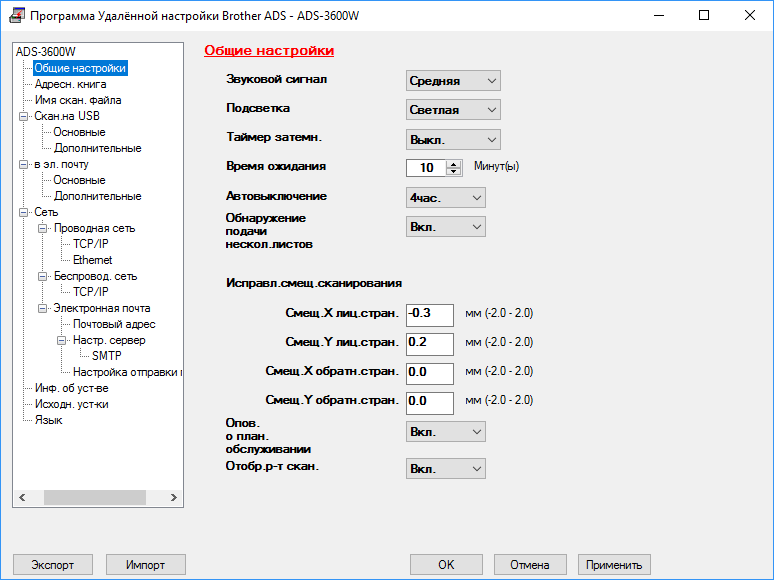
Task: Select Настройка отправки tree item
Action: pyautogui.click(x=127, y=372)
